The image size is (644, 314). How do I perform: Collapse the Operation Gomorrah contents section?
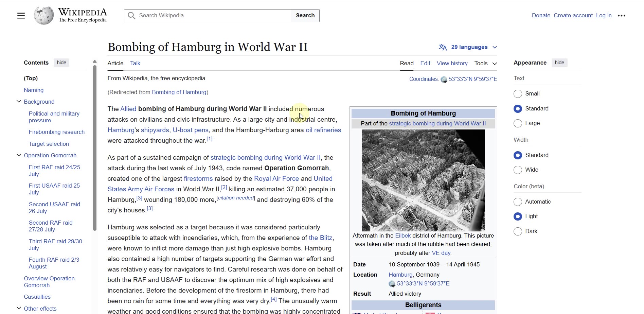pyautogui.click(x=19, y=155)
